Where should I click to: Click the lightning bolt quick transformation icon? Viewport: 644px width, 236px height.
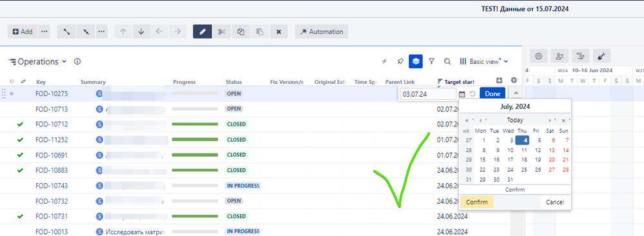[384, 61]
